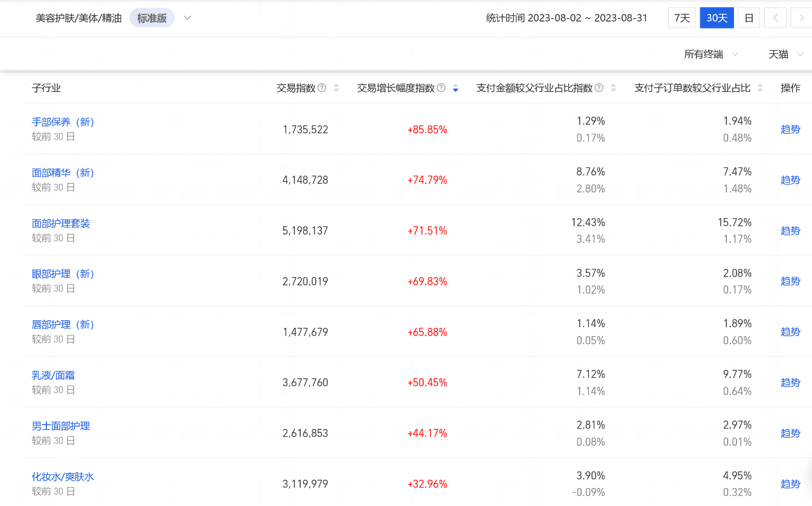The width and height of the screenshot is (812, 506).
Task: Open 面部护理套装 sub-industry link
Action: [x=61, y=223]
